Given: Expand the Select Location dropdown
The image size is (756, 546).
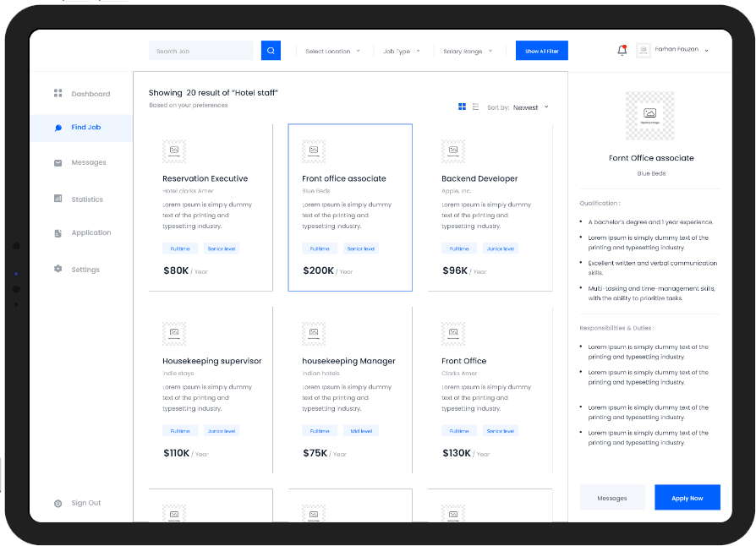Looking at the screenshot, I should click(332, 52).
